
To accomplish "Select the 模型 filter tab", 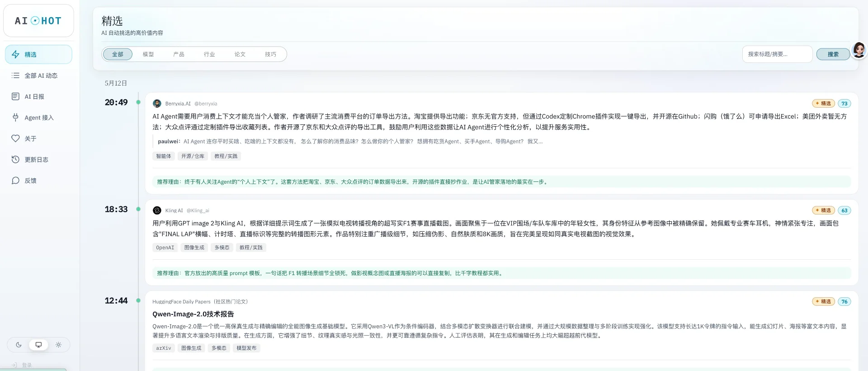I will pyautogui.click(x=148, y=54).
